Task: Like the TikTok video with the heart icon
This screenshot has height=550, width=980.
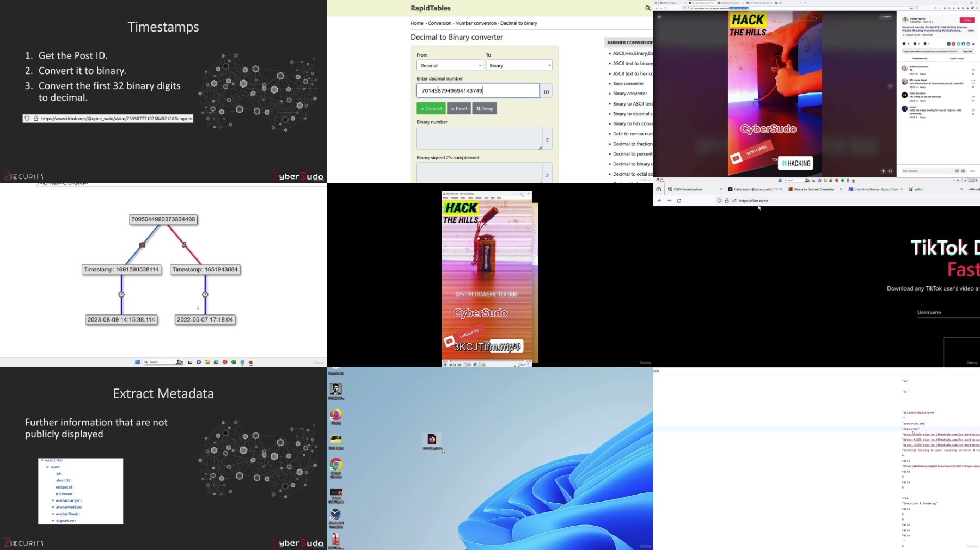Action: point(904,44)
